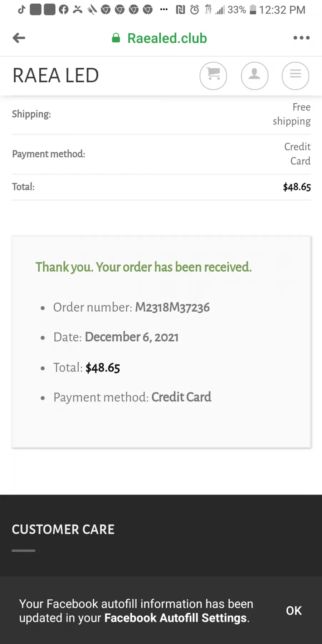Viewport: 322px width, 644px height.
Task: Open the three-dot browser menu
Action: (x=301, y=38)
